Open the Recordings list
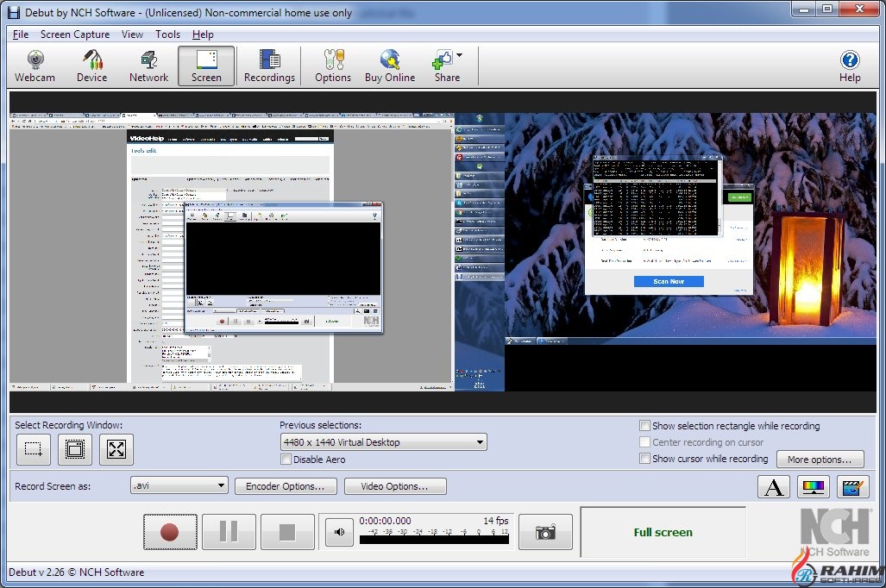This screenshot has width=886, height=588. pyautogui.click(x=269, y=66)
